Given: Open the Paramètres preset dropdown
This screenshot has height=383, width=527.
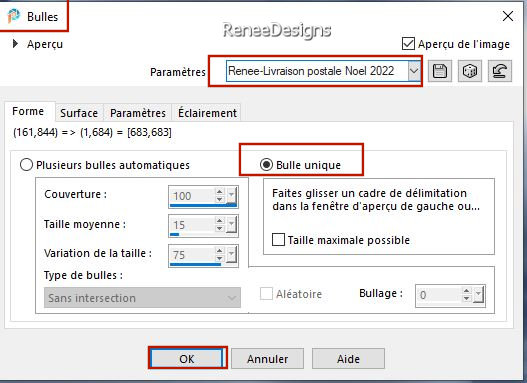Looking at the screenshot, I should (x=414, y=71).
